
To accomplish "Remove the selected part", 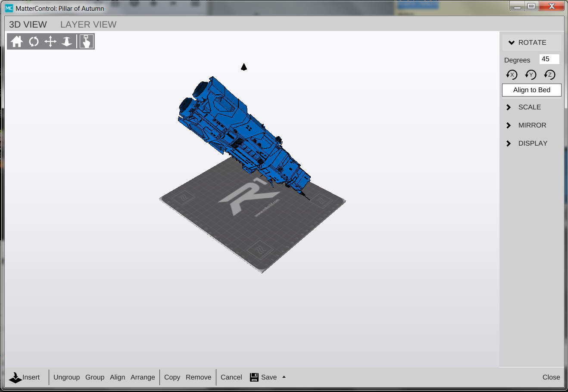I will tap(199, 377).
